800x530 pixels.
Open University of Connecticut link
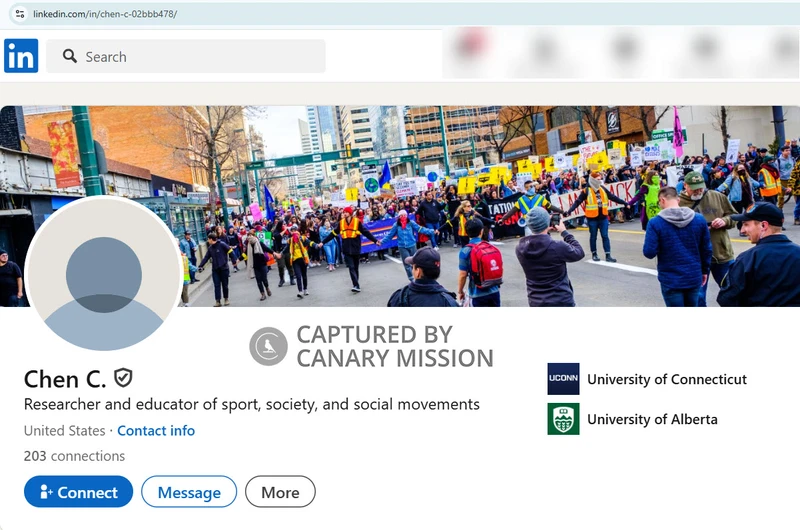666,379
